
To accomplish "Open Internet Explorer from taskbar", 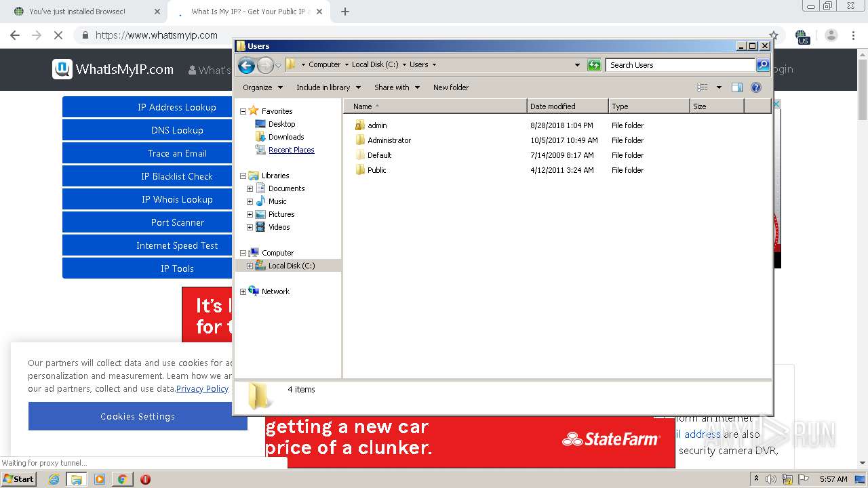I will (54, 479).
